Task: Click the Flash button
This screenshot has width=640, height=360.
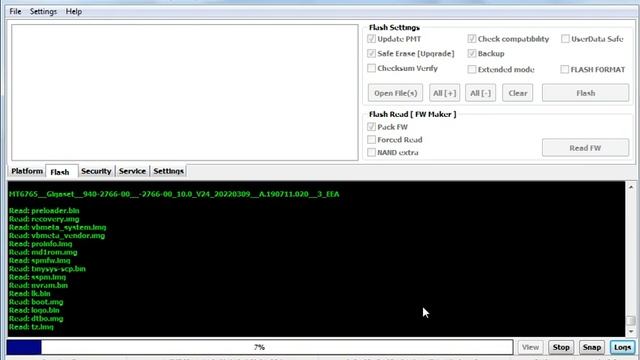Action: point(585,93)
